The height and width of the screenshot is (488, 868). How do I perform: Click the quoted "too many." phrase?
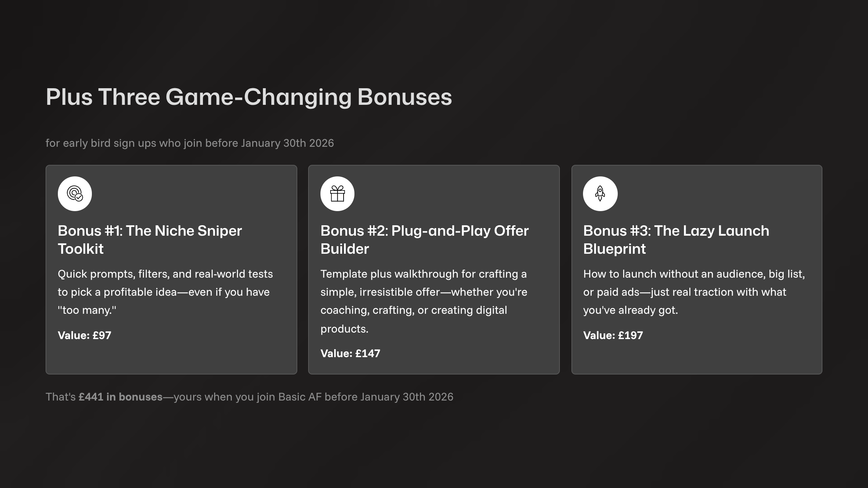[87, 310]
